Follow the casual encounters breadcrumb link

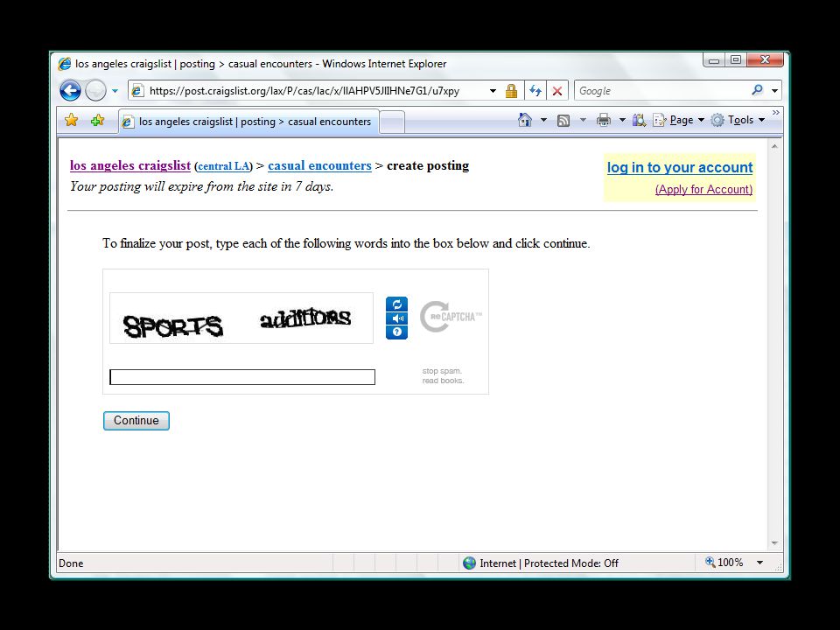[x=319, y=165]
